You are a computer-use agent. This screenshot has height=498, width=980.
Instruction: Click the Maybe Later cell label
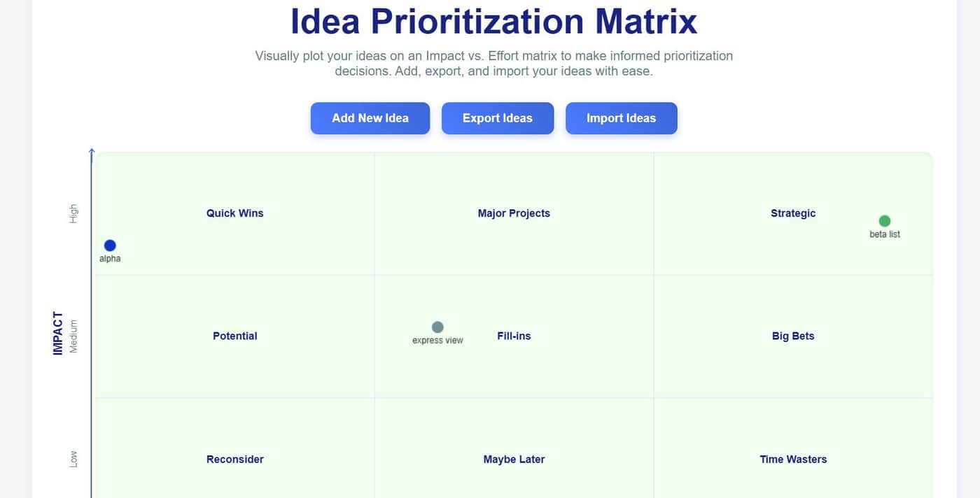pyautogui.click(x=514, y=460)
